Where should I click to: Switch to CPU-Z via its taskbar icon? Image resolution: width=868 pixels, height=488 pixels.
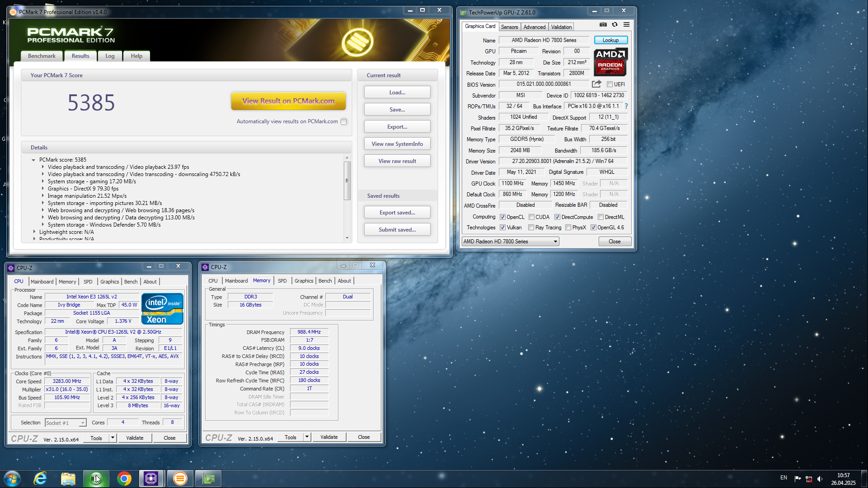pos(151,479)
